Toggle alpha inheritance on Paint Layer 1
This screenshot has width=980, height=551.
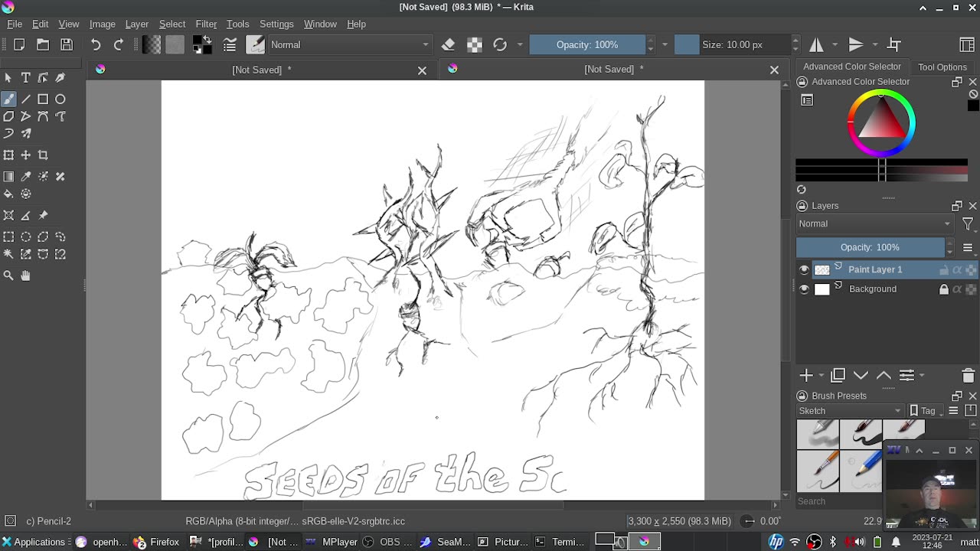(x=957, y=269)
